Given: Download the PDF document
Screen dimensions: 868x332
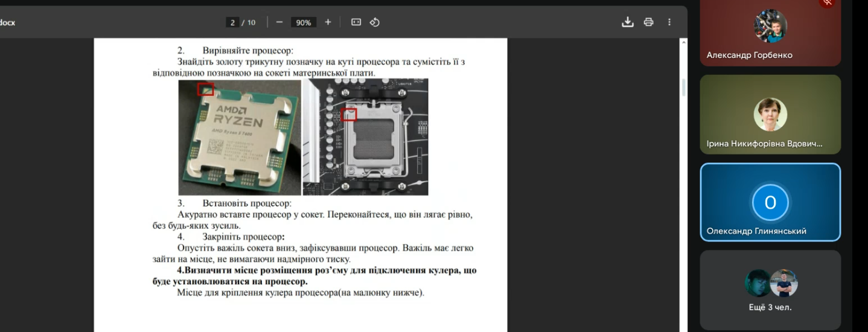Looking at the screenshot, I should 628,22.
